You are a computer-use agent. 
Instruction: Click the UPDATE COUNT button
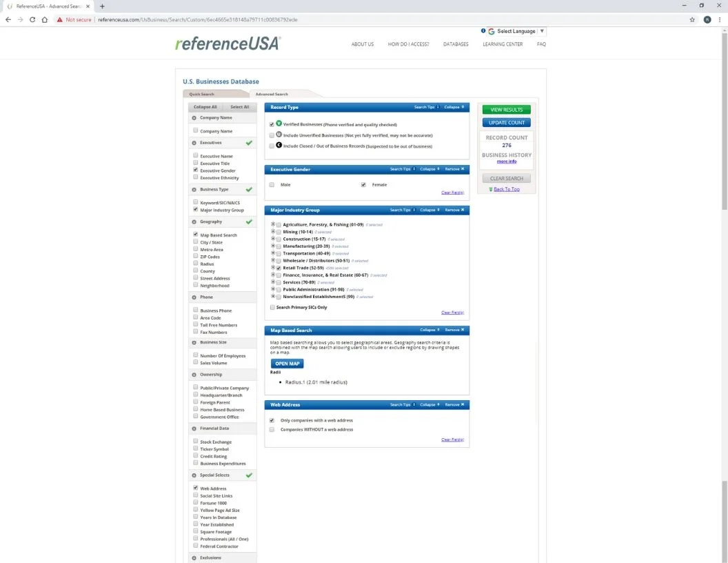506,123
